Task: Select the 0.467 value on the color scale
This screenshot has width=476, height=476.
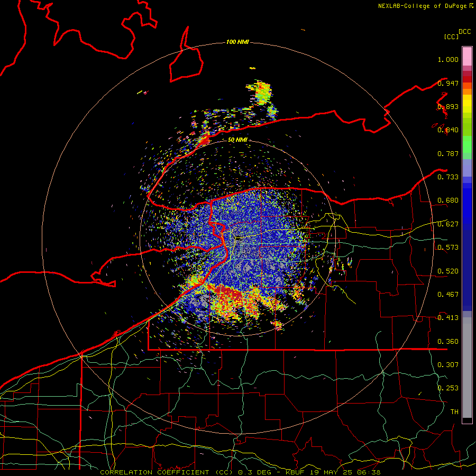Action: click(x=448, y=294)
